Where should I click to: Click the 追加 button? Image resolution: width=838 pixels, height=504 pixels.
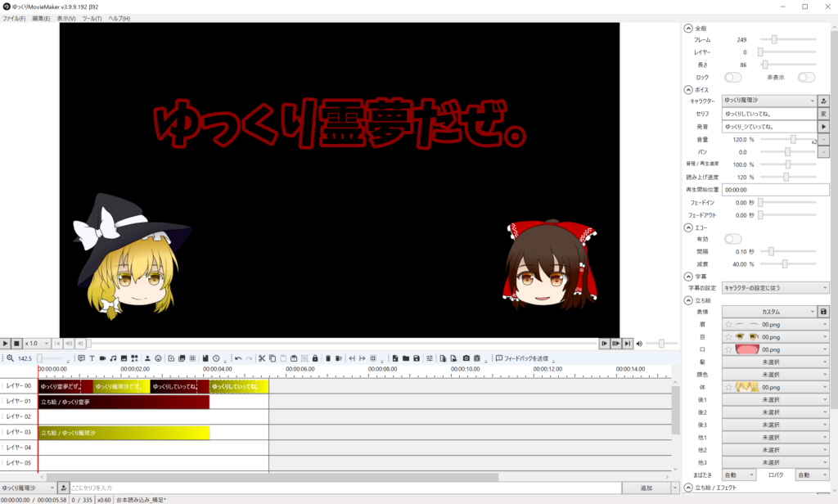[647, 488]
